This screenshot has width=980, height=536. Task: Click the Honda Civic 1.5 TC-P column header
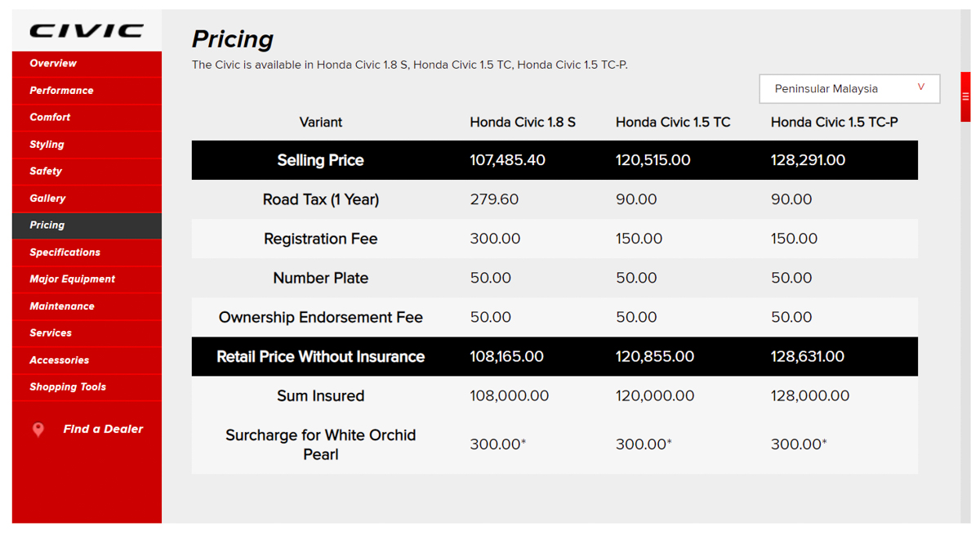834,123
